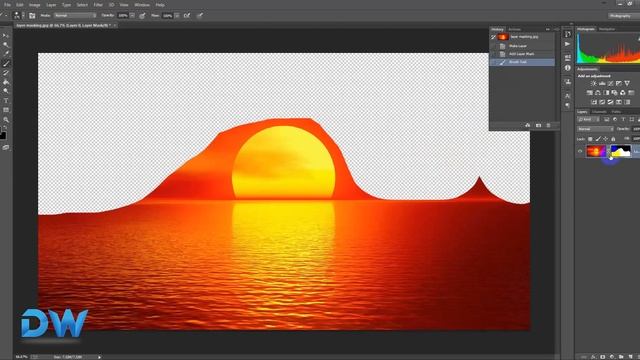Select the Paint Bucket tool
Image resolution: width=640 pixels, height=360 pixels.
(6, 82)
